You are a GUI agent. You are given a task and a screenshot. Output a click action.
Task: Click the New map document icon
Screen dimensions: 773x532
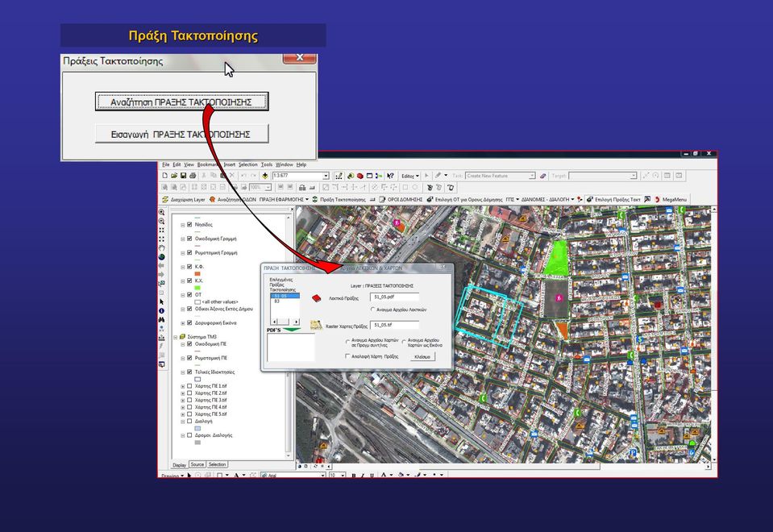pyautogui.click(x=165, y=176)
